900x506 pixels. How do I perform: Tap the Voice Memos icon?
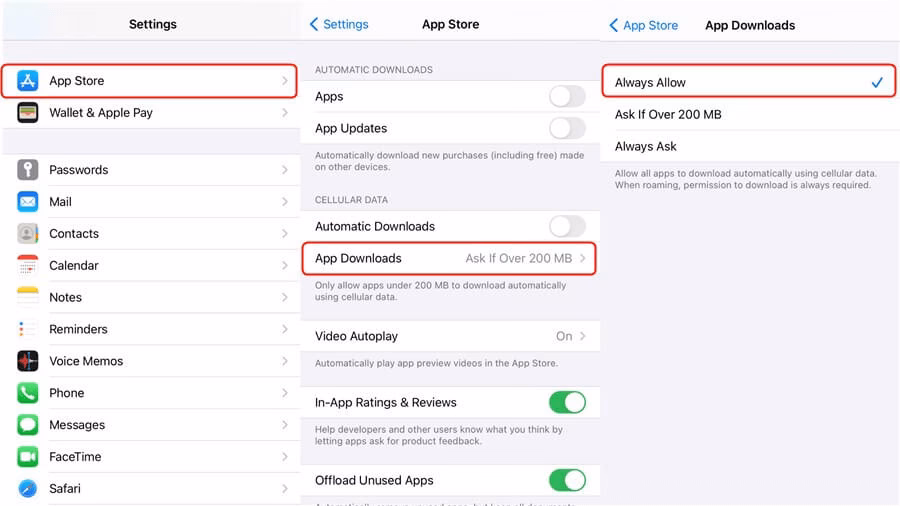click(27, 361)
